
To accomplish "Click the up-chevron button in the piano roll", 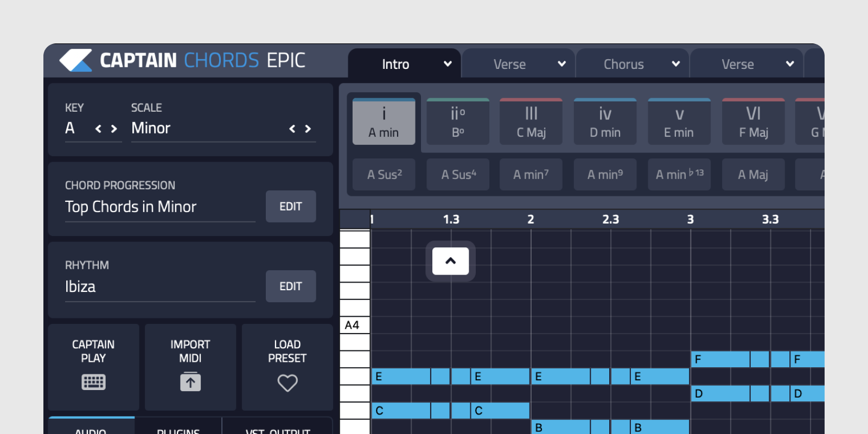I will [451, 261].
